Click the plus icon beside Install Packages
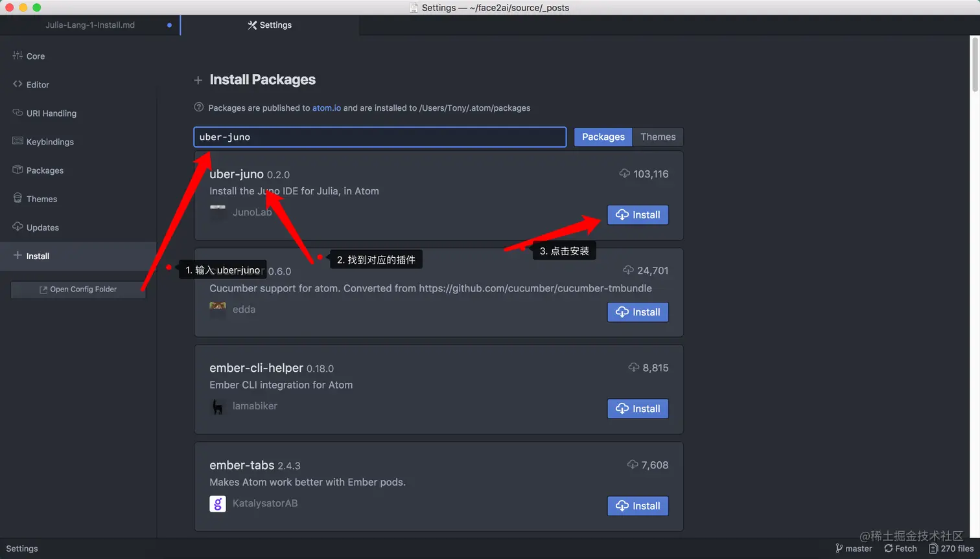980x559 pixels. 198,80
